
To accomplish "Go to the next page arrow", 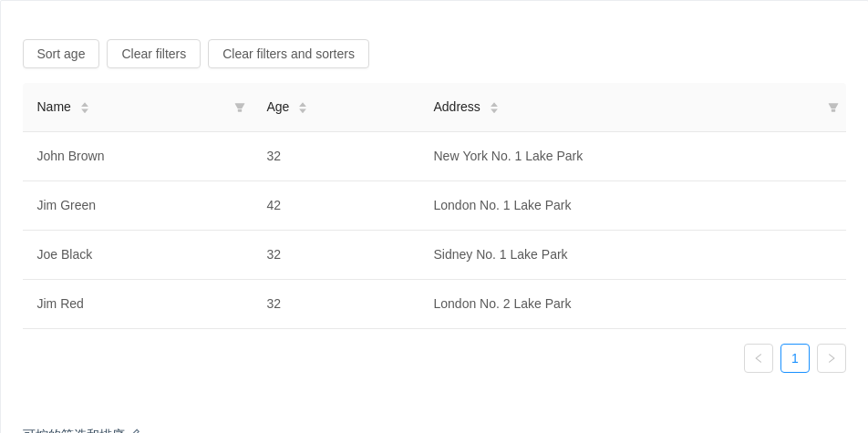I will tap(832, 358).
